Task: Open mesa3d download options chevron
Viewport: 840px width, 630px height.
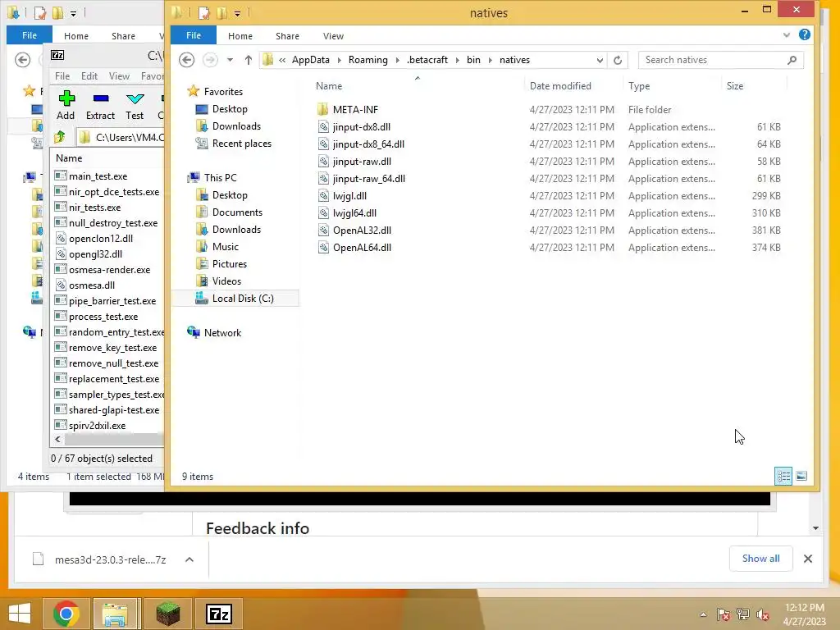Action: coord(189,559)
